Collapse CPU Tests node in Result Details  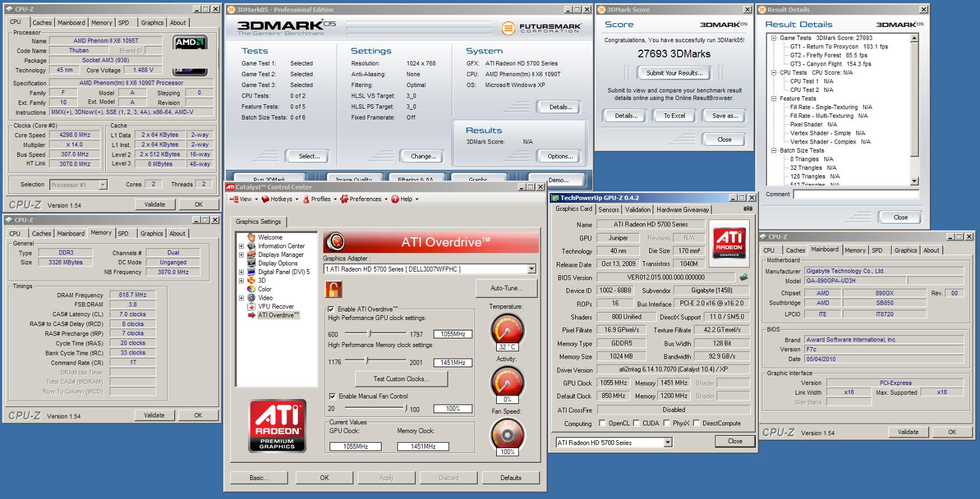pyautogui.click(x=774, y=72)
